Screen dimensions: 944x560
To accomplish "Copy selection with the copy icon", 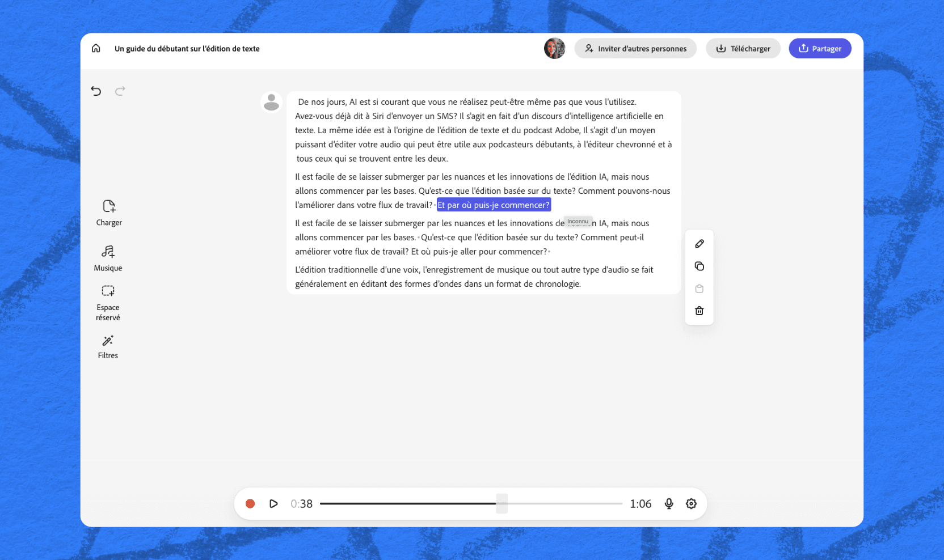I will point(699,266).
